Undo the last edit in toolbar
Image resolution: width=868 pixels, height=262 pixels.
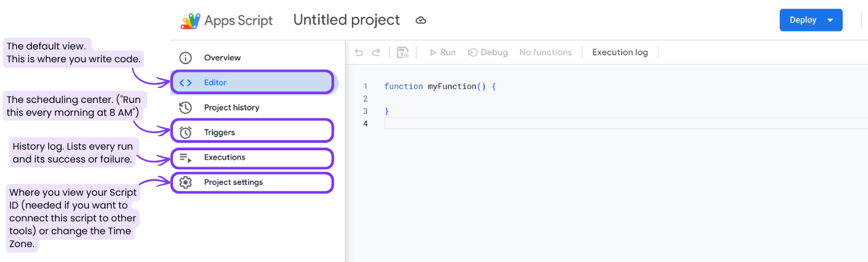click(359, 52)
